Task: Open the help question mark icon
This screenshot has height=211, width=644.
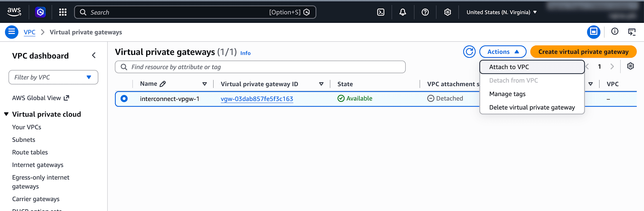Action: click(x=425, y=12)
